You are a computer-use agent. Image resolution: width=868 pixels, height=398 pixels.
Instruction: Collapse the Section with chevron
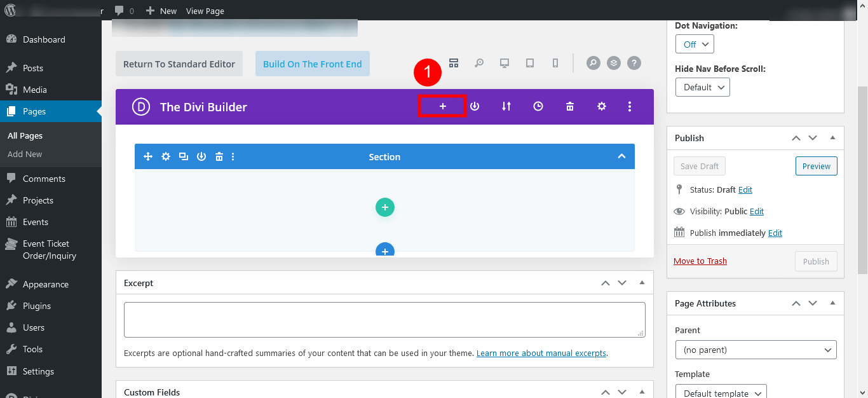point(621,156)
